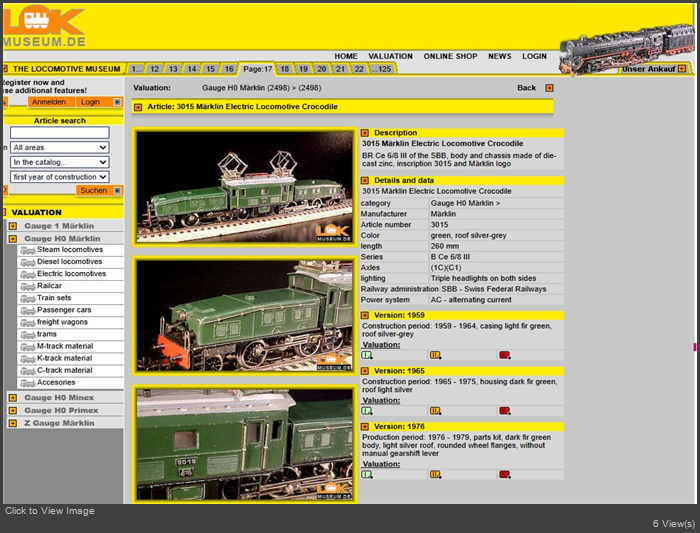Open the top Crocodile locomotive side-view photo
Viewport: 700px width, 533px height.
245,187
